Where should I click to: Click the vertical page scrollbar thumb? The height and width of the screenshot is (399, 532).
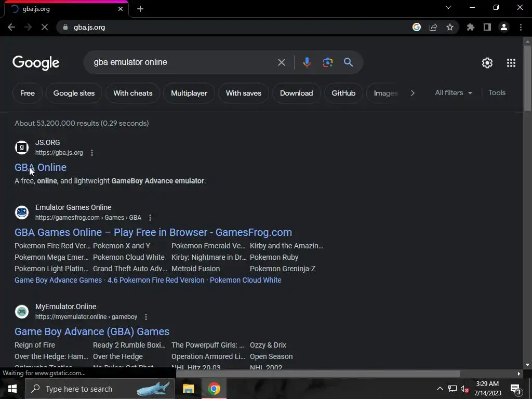point(527,77)
